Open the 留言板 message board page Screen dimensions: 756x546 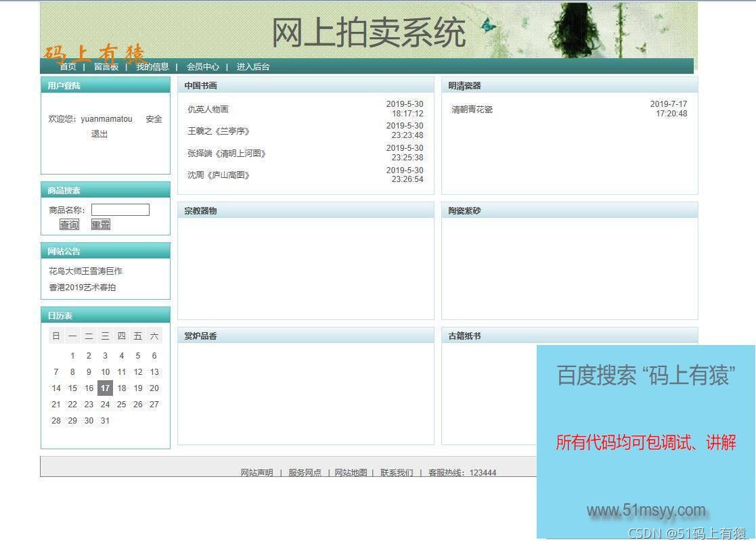point(106,66)
